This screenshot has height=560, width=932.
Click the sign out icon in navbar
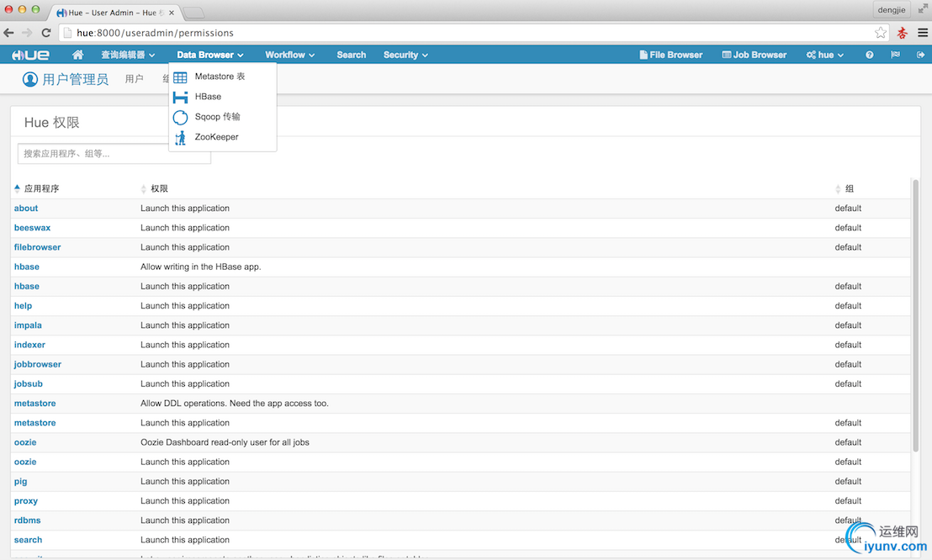point(920,55)
